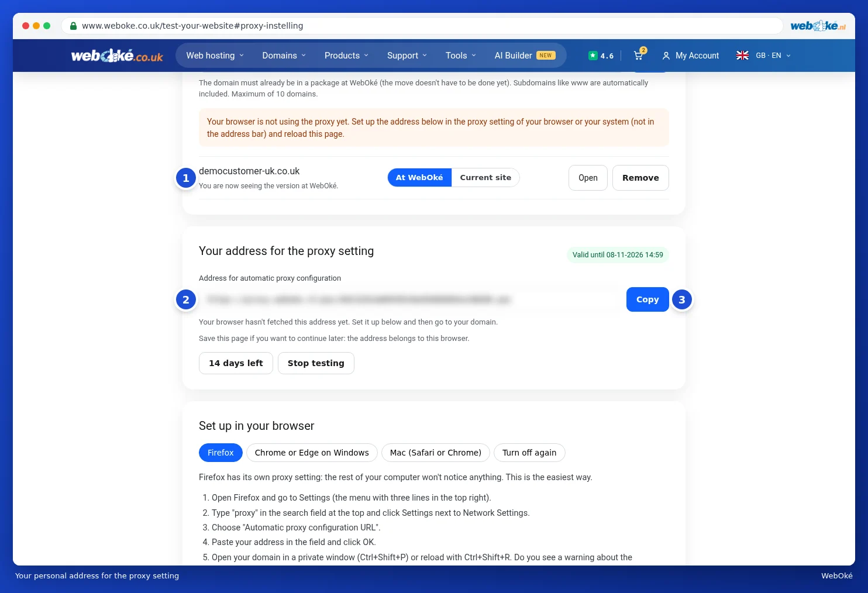Open the Products dropdown
868x593 pixels.
(x=346, y=56)
